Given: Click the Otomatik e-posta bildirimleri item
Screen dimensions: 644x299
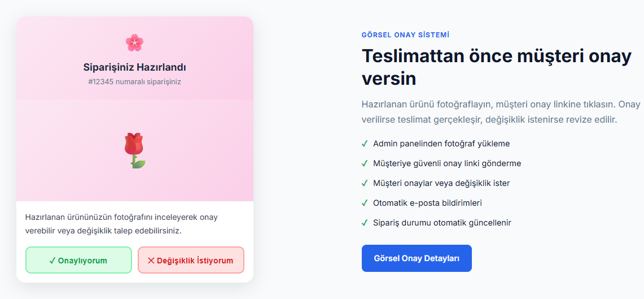Looking at the screenshot, I should point(428,203).
